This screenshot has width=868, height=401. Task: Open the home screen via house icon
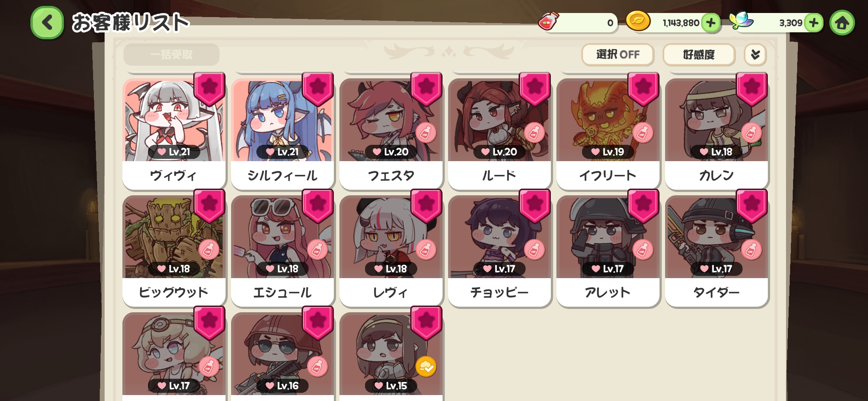(842, 23)
